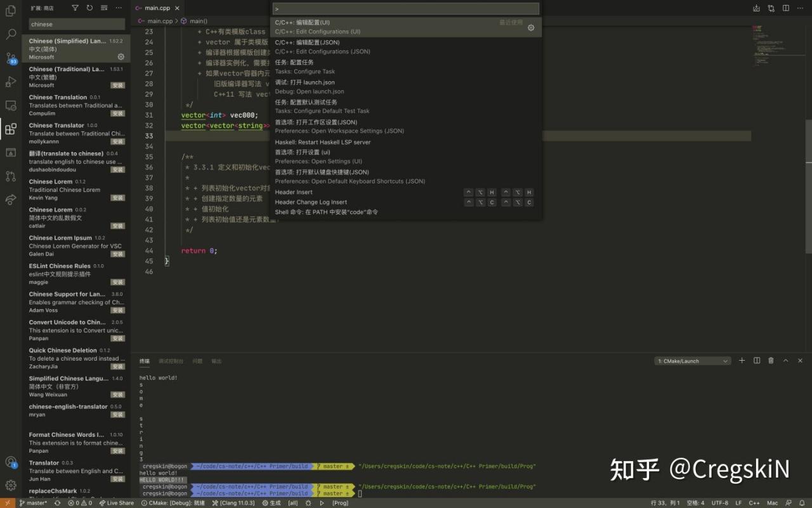The image size is (812, 508).
Task: Kill terminal with the trash icon
Action: click(x=771, y=361)
